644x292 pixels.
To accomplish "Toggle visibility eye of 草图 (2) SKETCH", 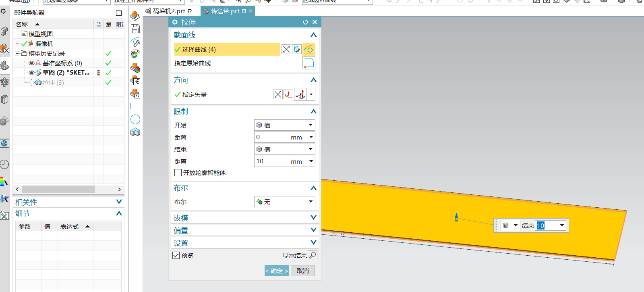I will click(31, 73).
